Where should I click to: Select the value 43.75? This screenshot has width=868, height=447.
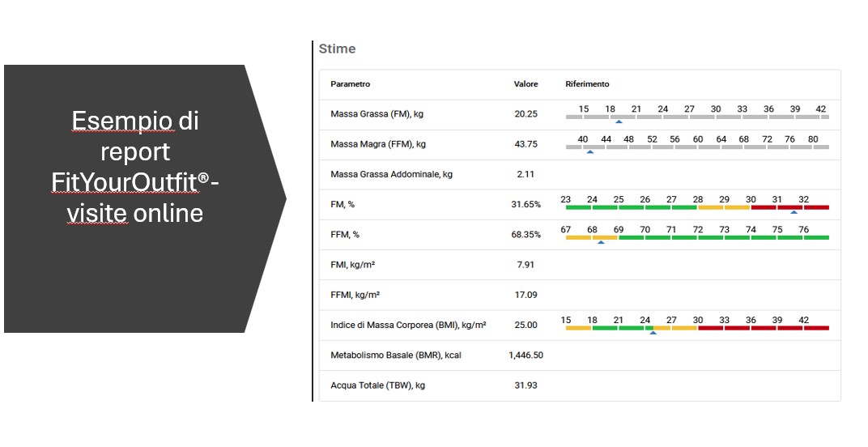(x=525, y=144)
